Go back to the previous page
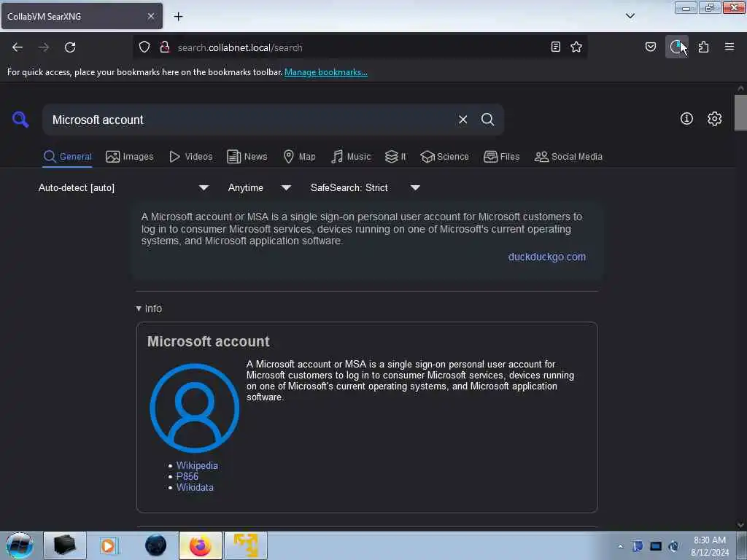The width and height of the screenshot is (747, 560). click(x=18, y=47)
